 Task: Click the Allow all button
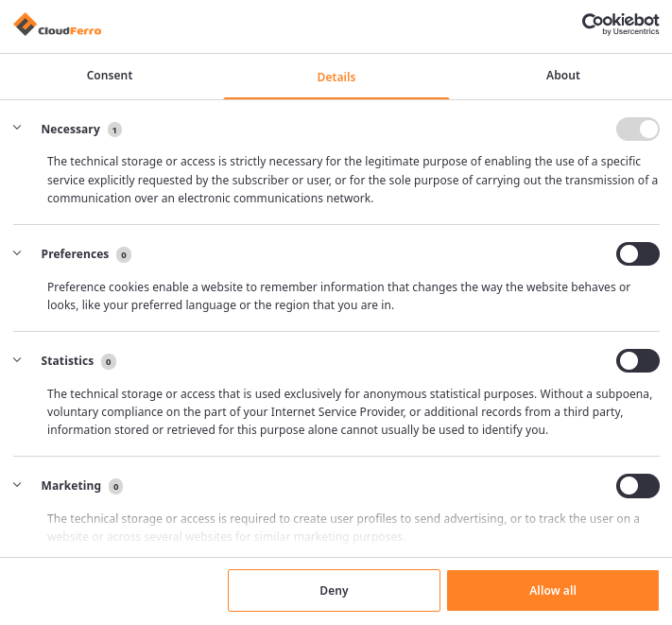click(x=552, y=591)
